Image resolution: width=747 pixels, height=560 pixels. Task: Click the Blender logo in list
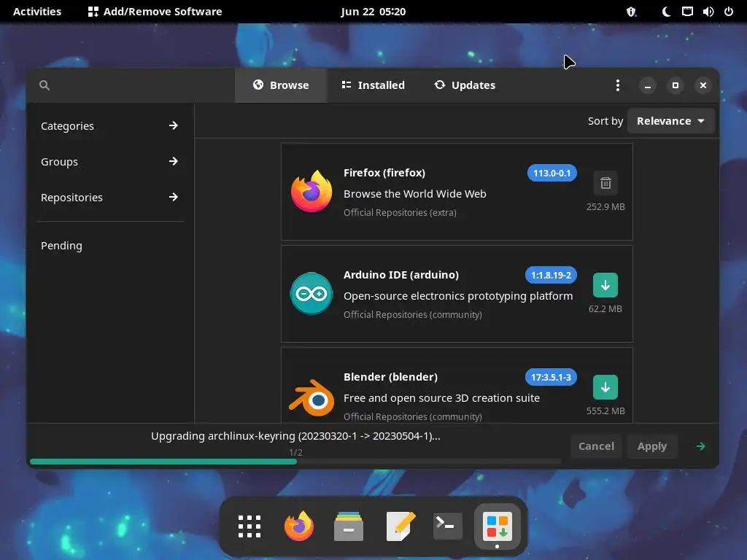(x=311, y=398)
